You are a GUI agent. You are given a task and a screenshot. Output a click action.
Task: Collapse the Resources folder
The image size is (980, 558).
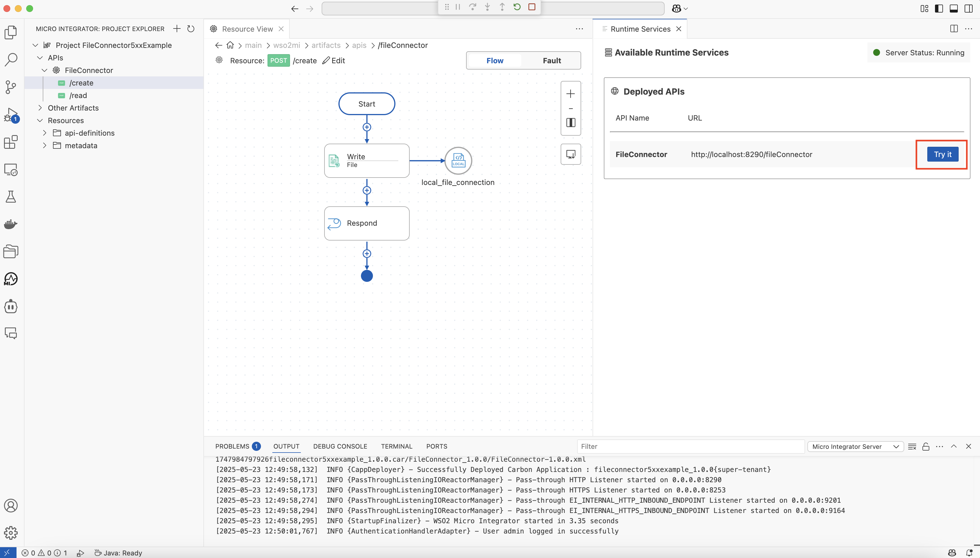[x=40, y=121]
